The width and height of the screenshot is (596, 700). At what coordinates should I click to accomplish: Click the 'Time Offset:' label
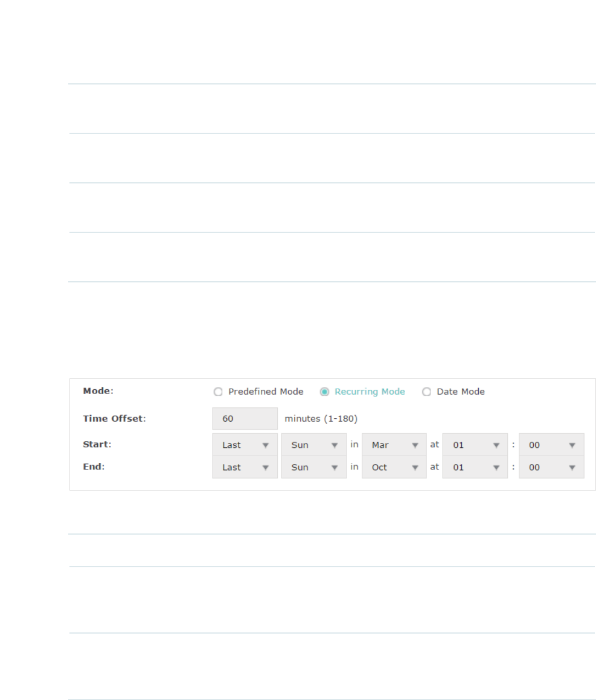pos(114,419)
